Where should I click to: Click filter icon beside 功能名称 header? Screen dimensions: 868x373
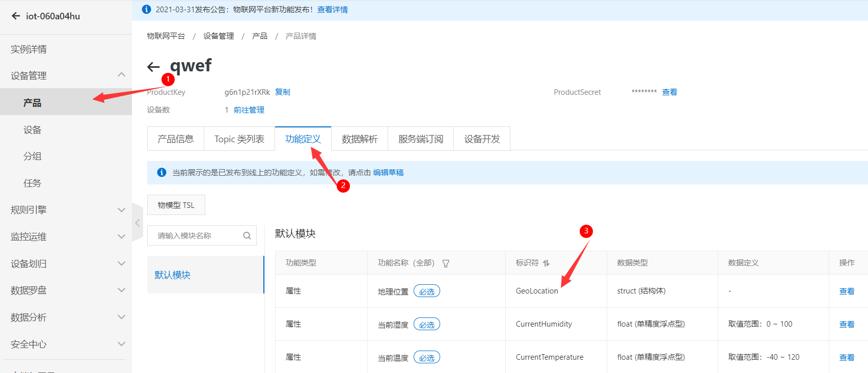click(446, 263)
